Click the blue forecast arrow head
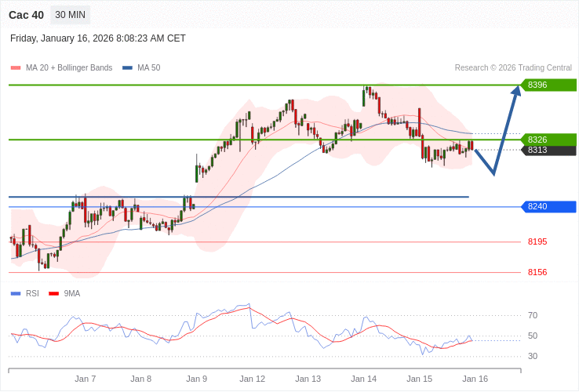This screenshot has height=392, width=579. 516,91
